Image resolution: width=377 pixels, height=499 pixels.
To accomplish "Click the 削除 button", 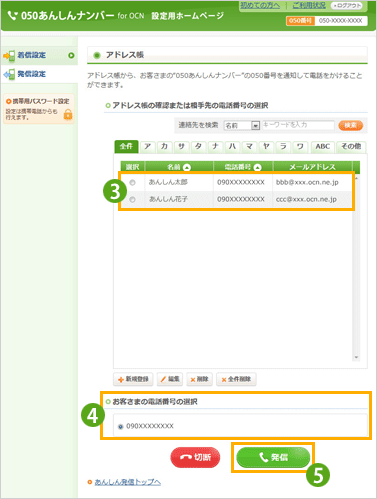I will click(x=199, y=379).
